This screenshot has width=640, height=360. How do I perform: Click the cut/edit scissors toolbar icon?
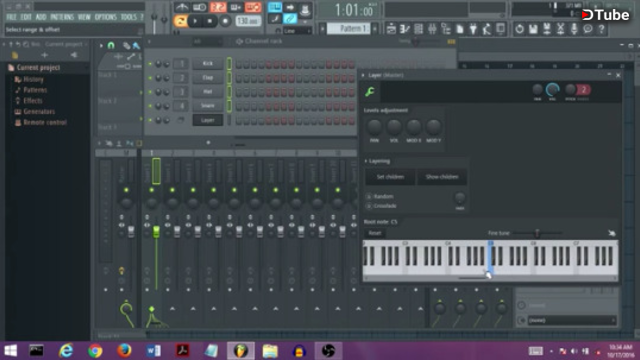[560, 29]
